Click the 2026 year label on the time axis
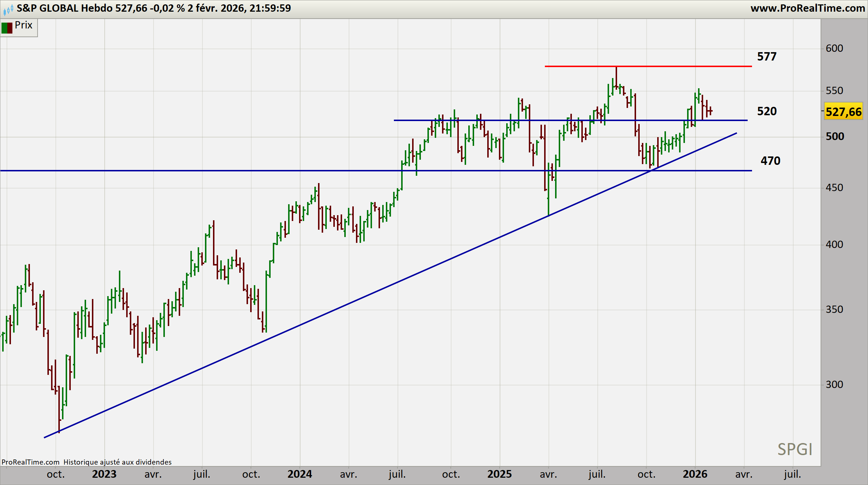Screen dimensions: 868x485 [x=695, y=474]
